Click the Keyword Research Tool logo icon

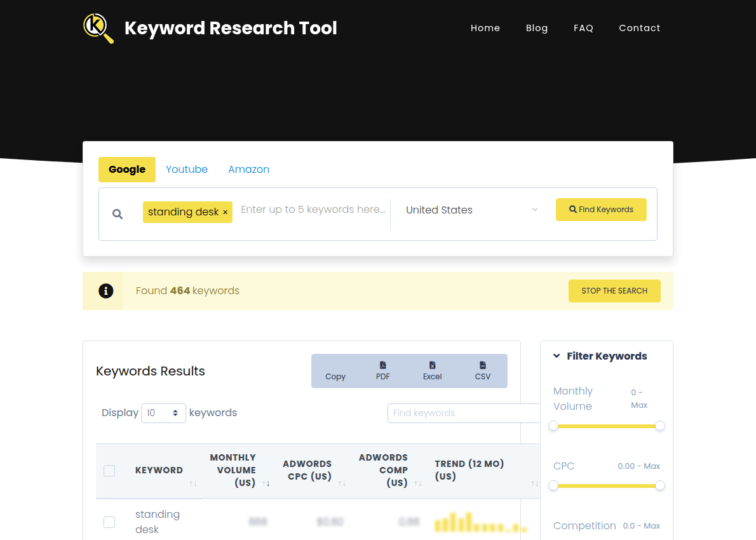click(x=98, y=28)
